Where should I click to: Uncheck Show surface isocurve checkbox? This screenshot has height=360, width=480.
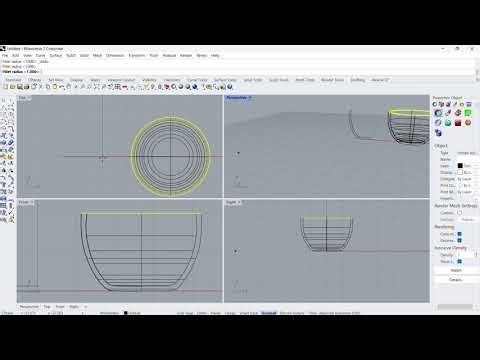[x=459, y=261]
